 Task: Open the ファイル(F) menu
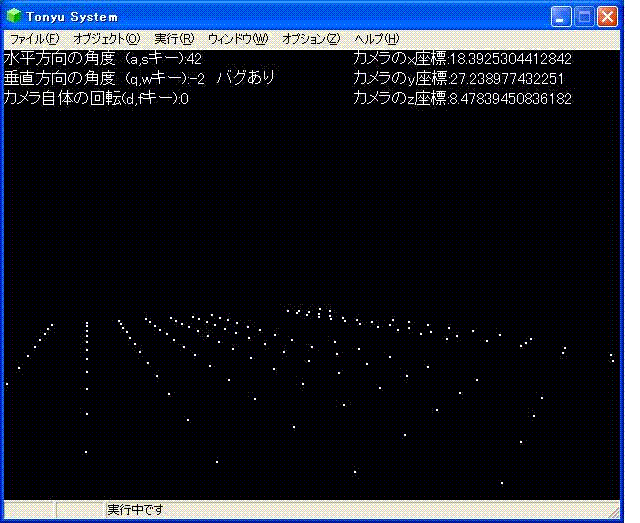pos(34,39)
